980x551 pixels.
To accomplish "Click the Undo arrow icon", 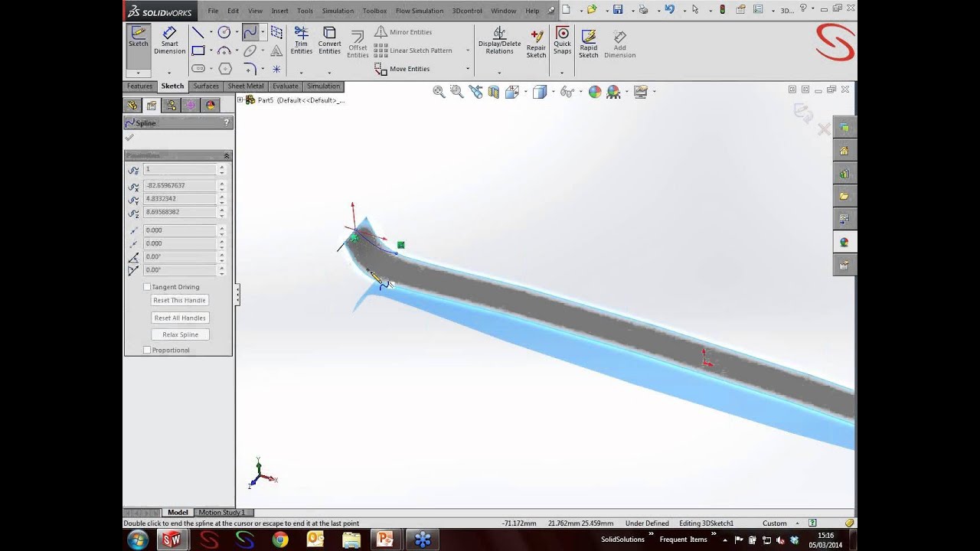I will coord(670,10).
